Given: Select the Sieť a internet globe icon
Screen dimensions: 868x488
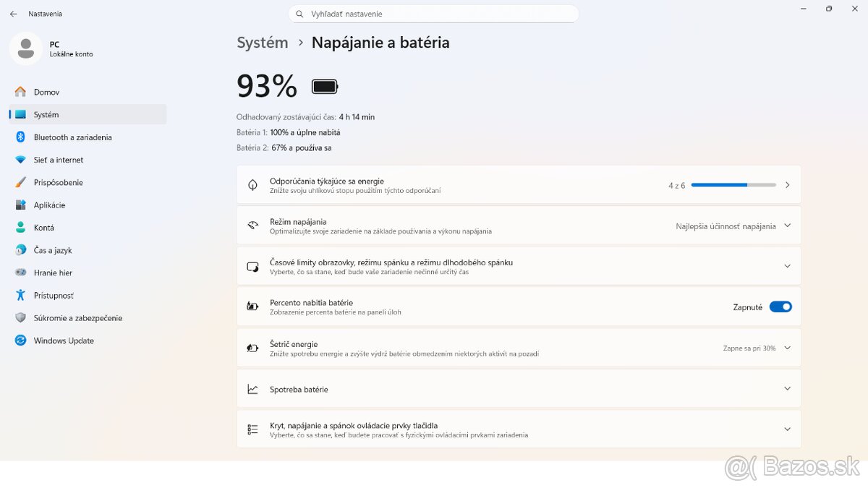Looking at the screenshot, I should tap(20, 159).
